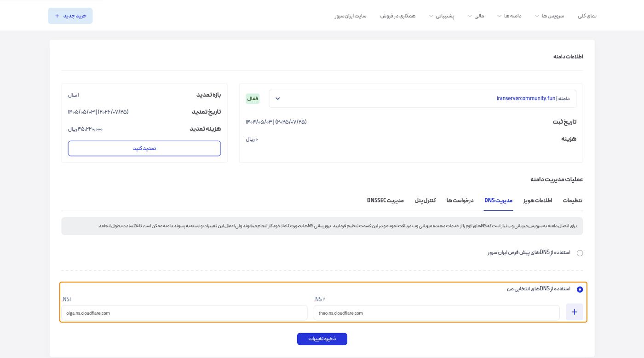644x358 pixels.
Task: Click the plus icon to add nameserver
Action: point(574,312)
